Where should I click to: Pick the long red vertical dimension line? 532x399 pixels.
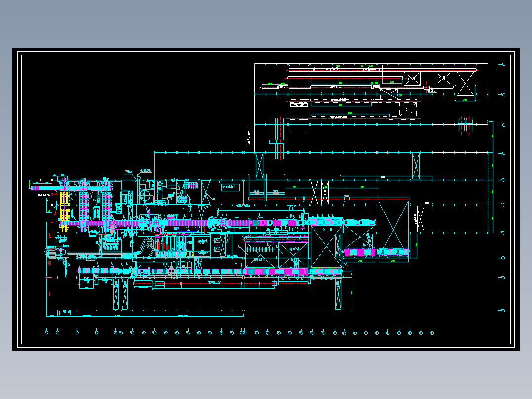51,266
